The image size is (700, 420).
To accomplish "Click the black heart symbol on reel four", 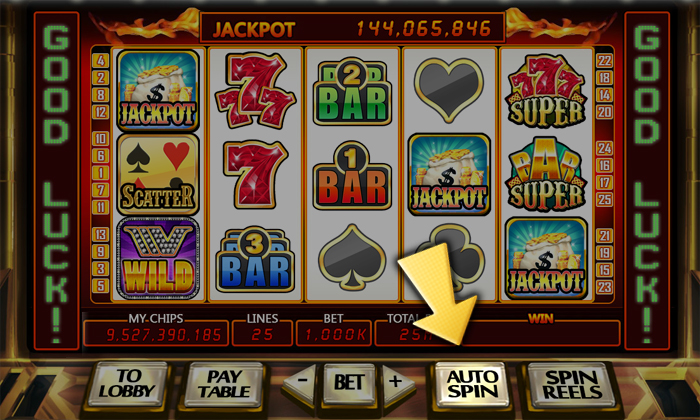I will click(x=449, y=90).
